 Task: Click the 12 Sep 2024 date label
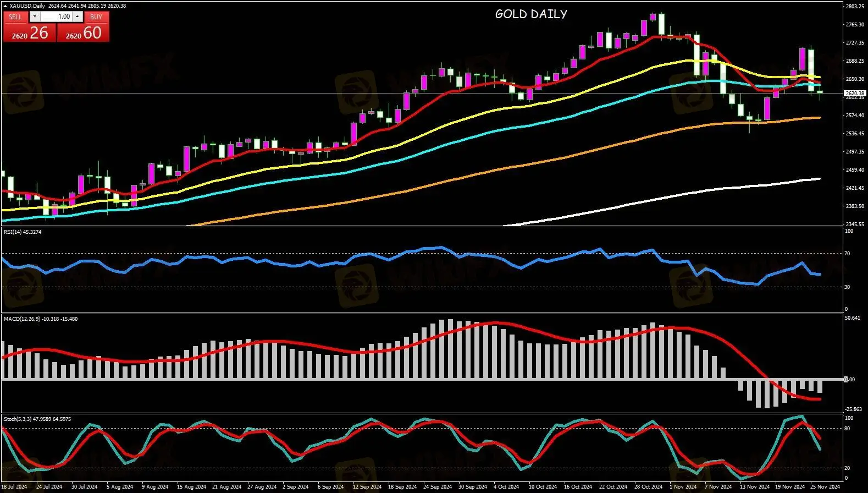367,487
